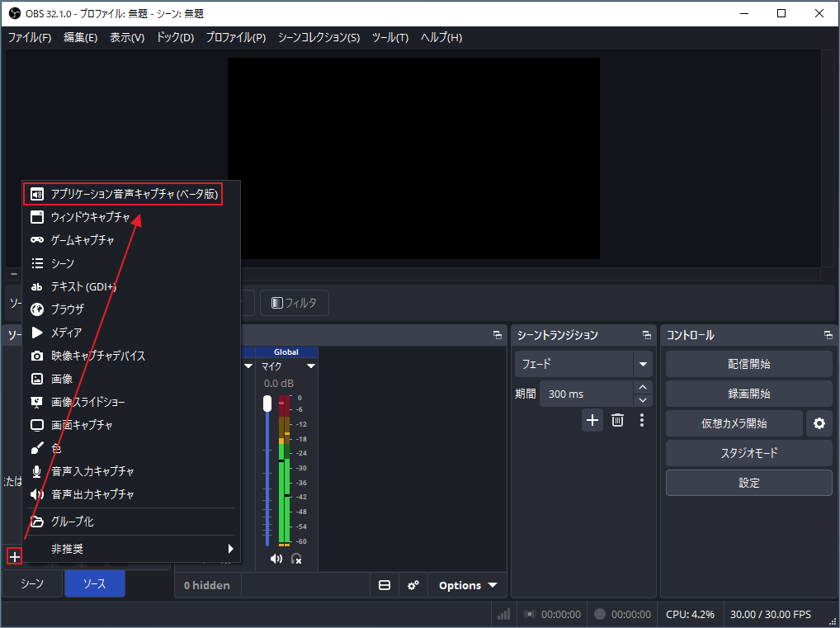Open the 表示(V) menu
This screenshot has width=840, height=628.
click(127, 37)
